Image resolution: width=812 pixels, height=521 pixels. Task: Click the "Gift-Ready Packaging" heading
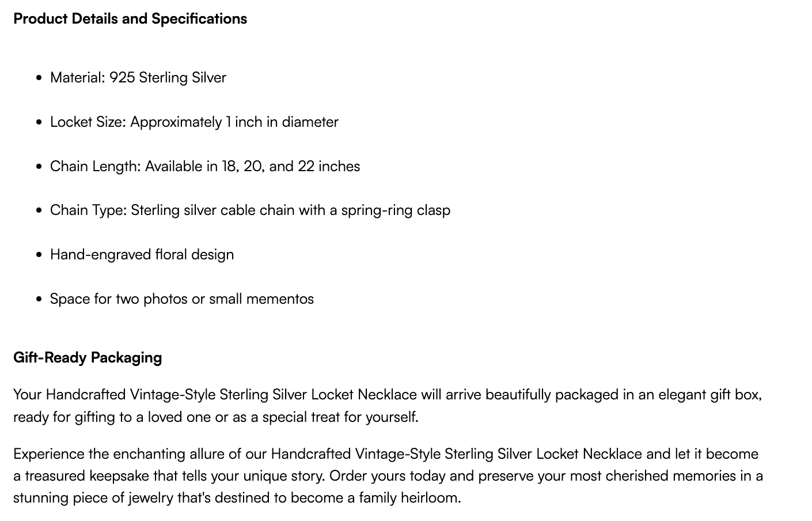tap(88, 357)
